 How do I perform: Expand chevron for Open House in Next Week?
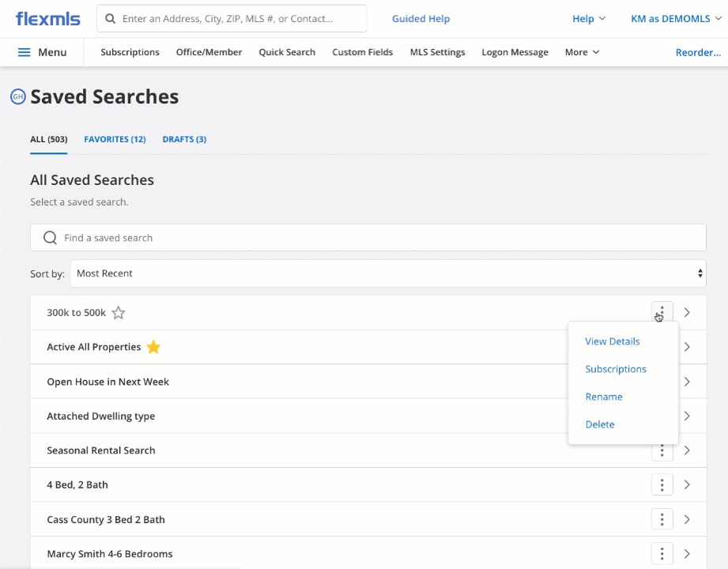tap(687, 382)
